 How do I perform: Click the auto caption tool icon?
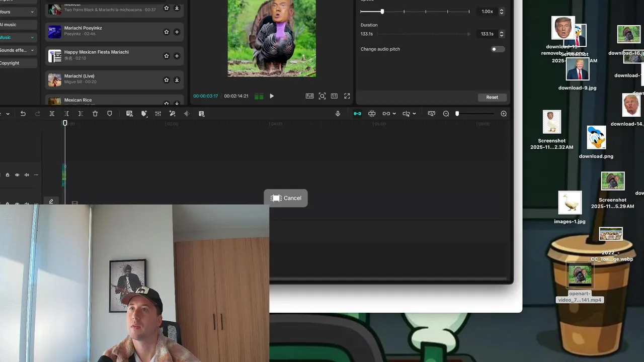tap(129, 114)
